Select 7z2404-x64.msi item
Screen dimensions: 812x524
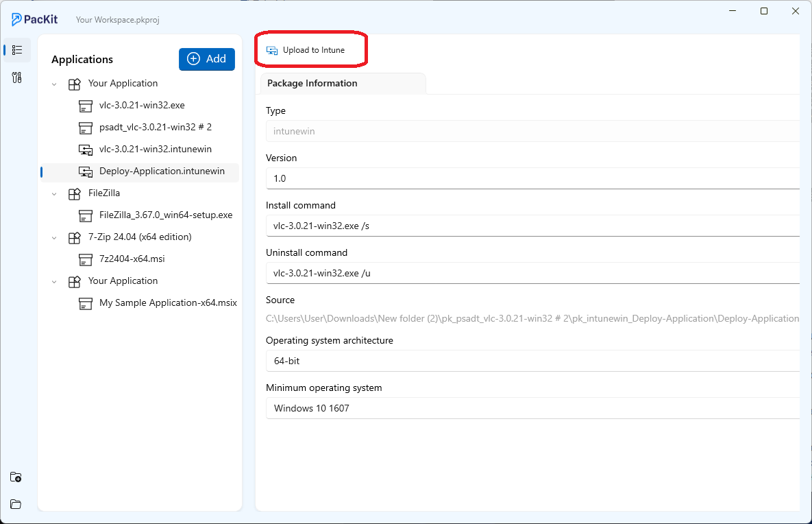point(132,259)
